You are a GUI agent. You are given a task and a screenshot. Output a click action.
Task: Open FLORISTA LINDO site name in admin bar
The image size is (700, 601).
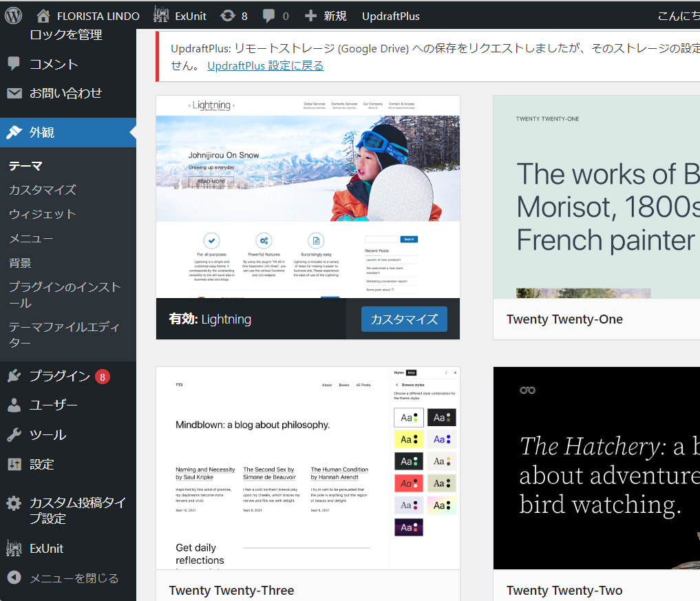pyautogui.click(x=98, y=17)
